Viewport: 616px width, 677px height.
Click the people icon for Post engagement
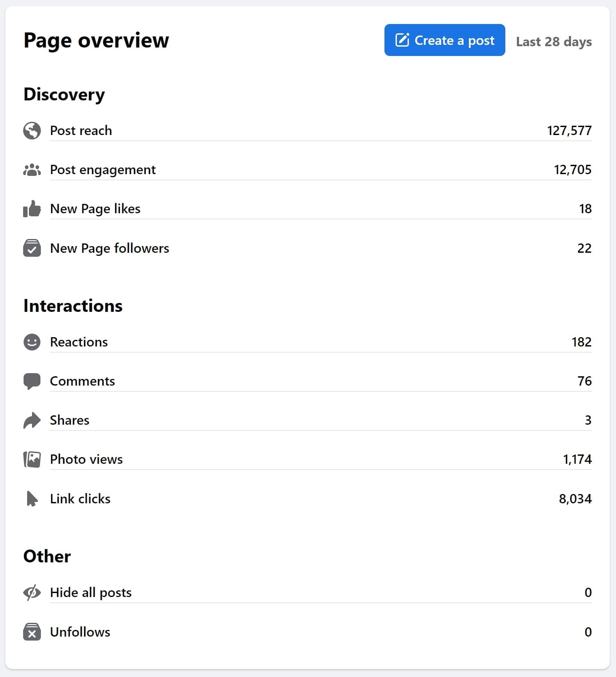point(32,170)
